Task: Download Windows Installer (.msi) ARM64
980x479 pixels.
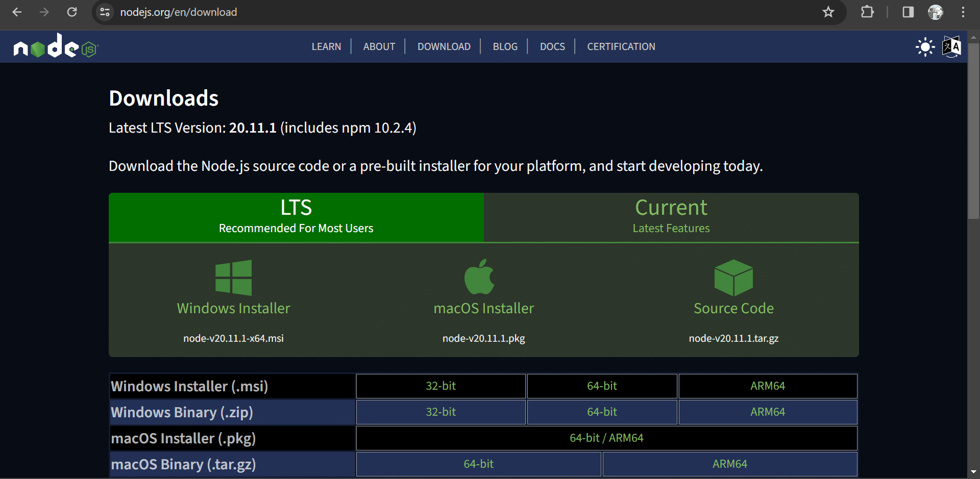Action: point(768,386)
